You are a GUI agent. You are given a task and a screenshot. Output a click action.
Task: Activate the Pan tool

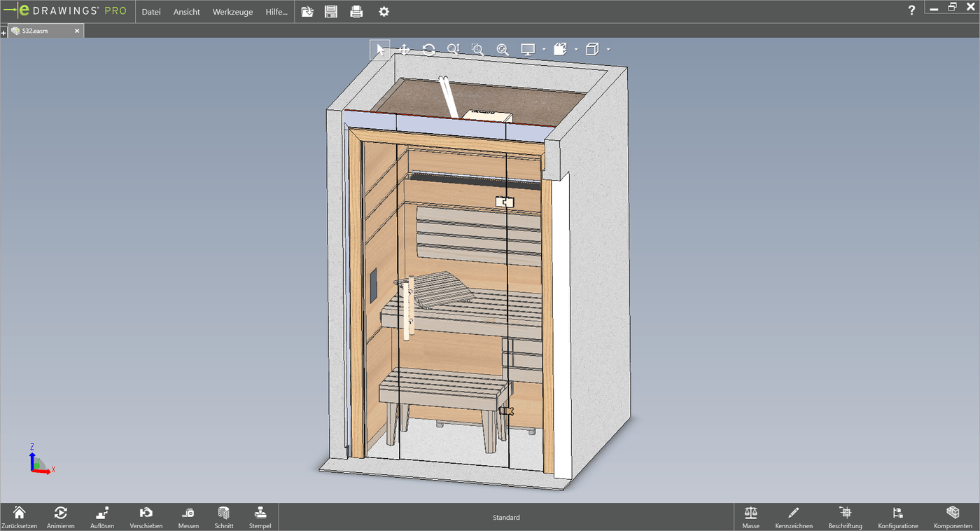[404, 49]
